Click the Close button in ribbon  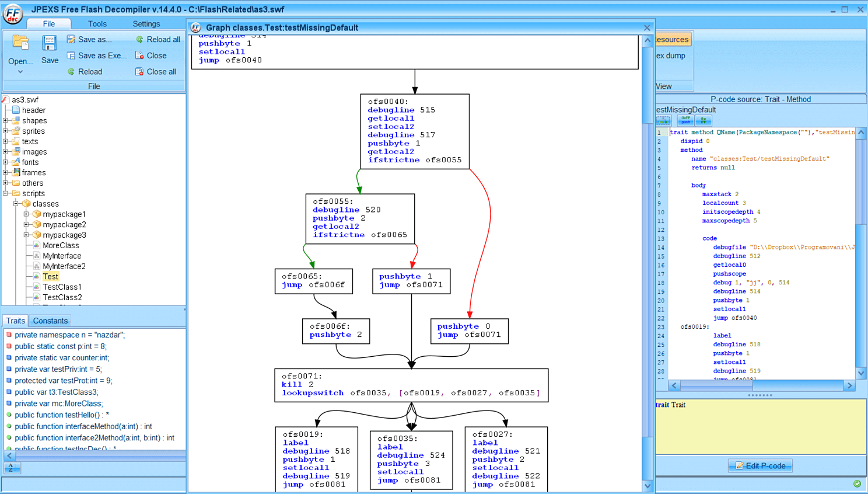point(151,55)
